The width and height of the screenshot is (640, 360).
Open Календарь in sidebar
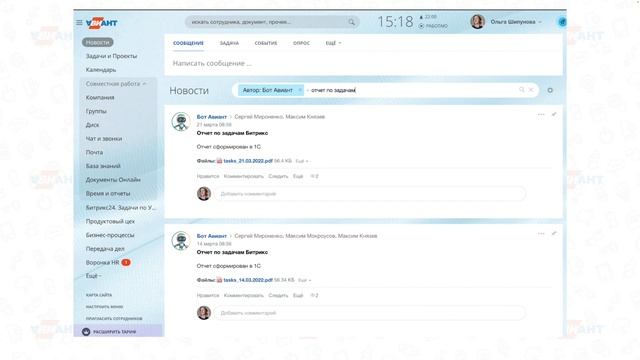[x=101, y=70]
